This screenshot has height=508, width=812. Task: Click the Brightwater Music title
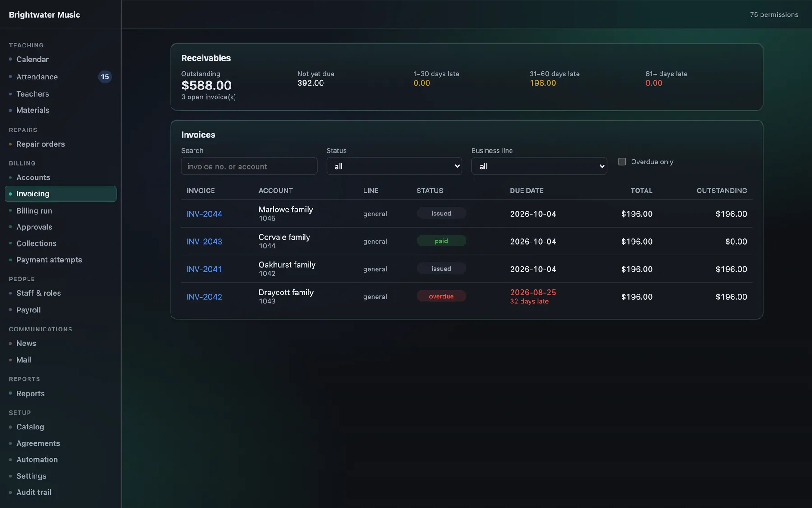click(45, 14)
